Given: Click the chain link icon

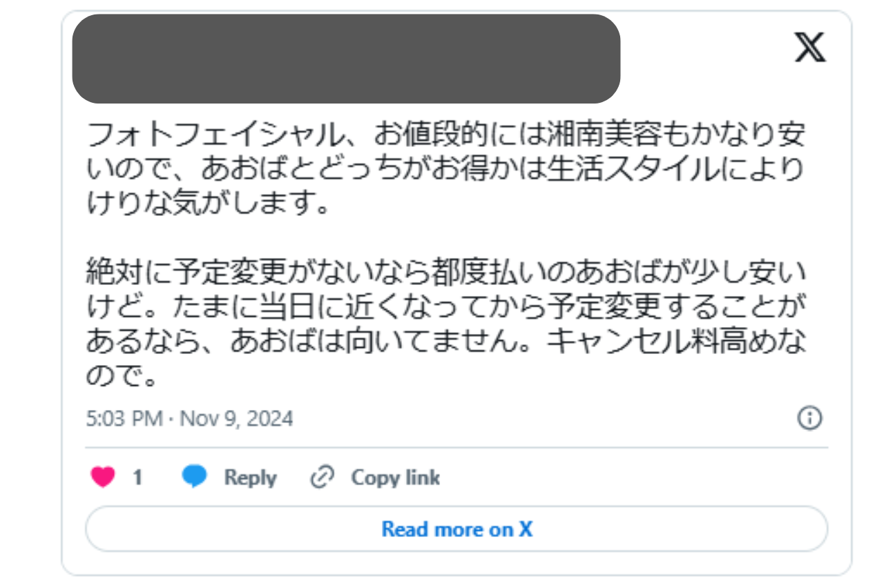Looking at the screenshot, I should coord(322,477).
